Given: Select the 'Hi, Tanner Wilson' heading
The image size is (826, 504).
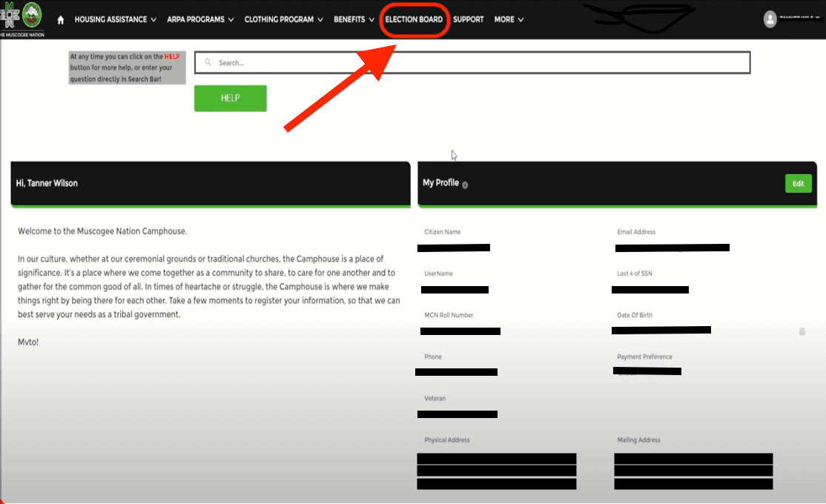Looking at the screenshot, I should (47, 183).
